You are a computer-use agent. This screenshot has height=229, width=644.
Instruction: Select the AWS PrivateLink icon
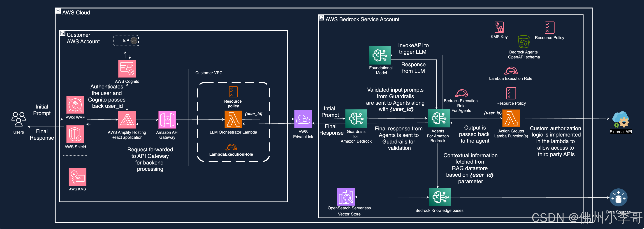[x=303, y=119]
